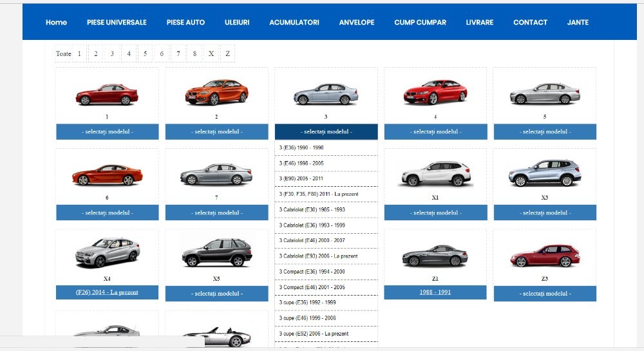644x351 pixels.
Task: Open X4 (F26) 2014 - La prezent link
Action: tap(107, 292)
